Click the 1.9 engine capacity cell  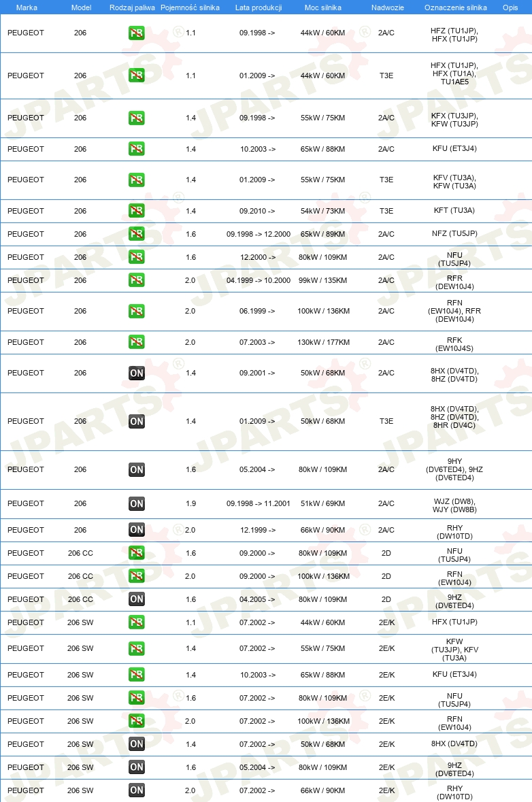190,503
